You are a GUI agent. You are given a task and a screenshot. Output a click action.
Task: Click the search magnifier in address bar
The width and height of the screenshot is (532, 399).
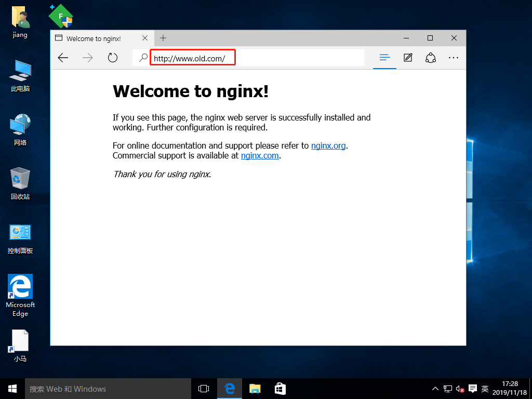tap(143, 58)
